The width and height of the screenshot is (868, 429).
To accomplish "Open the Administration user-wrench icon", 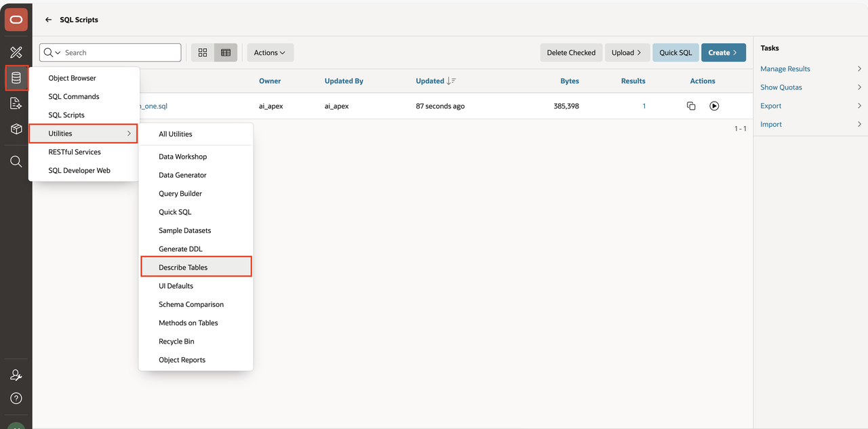I will (16, 375).
